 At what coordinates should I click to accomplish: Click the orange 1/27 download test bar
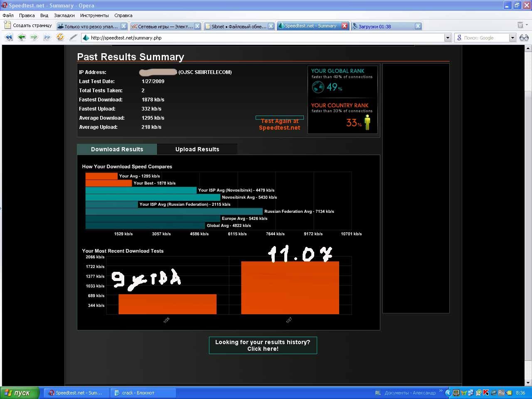[290, 288]
